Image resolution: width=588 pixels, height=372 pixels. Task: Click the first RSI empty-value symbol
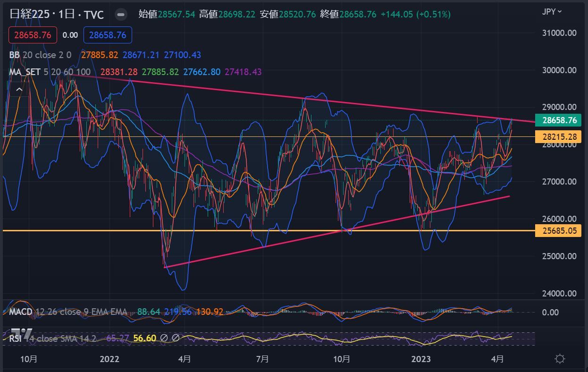164,338
